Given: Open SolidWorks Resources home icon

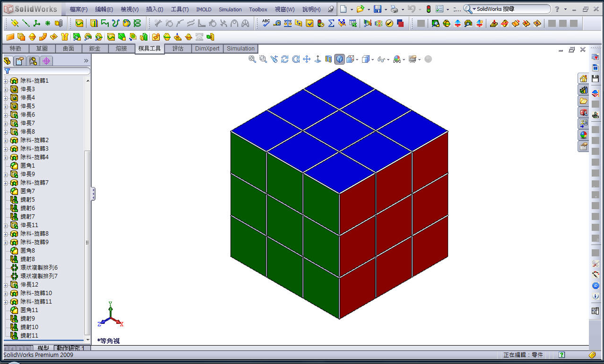Looking at the screenshot, I should point(584,78).
